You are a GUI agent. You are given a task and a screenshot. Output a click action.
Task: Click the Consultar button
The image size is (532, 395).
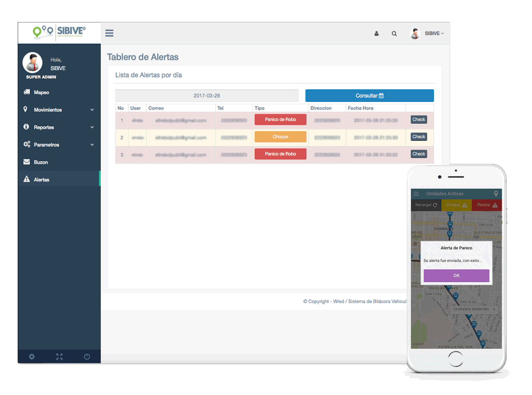[x=369, y=96]
